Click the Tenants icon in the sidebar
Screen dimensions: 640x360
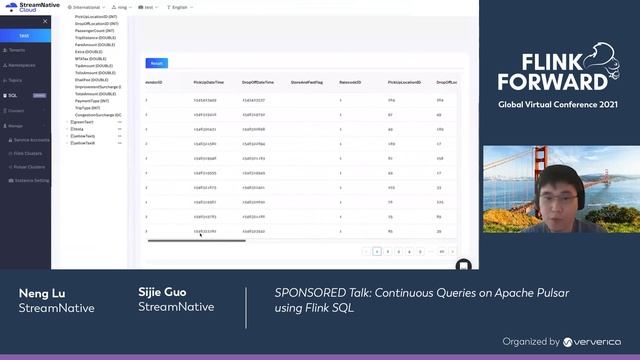coord(5,50)
